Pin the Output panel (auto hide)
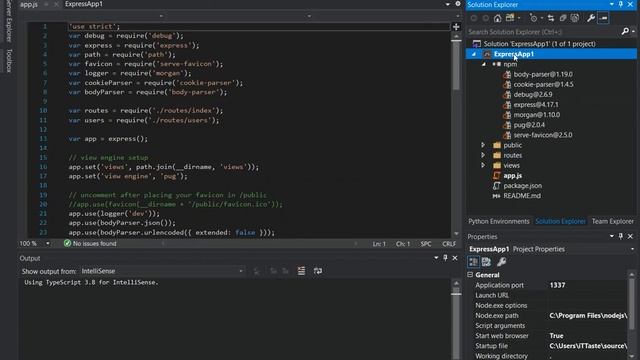The height and width of the screenshot is (360, 640). point(445,258)
